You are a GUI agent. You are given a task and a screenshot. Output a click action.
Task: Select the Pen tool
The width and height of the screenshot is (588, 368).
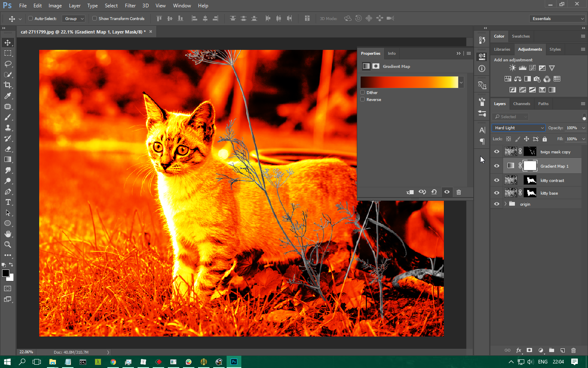8,191
